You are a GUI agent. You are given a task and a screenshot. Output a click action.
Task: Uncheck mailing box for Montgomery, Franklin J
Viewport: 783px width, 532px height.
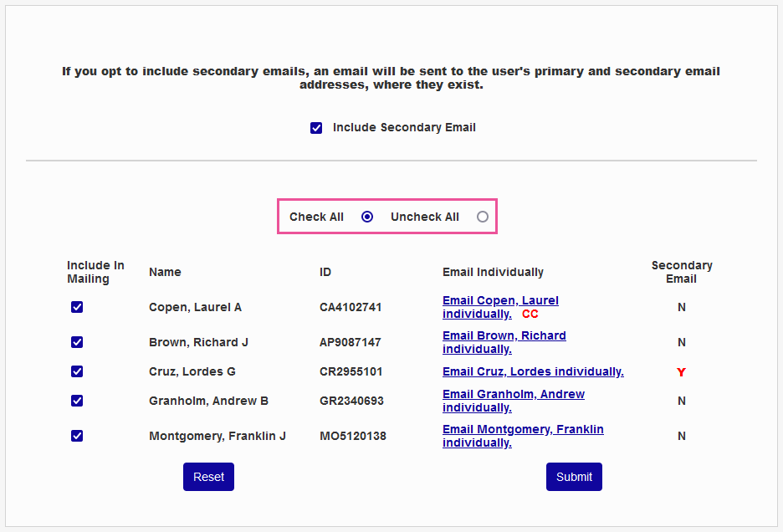[77, 436]
